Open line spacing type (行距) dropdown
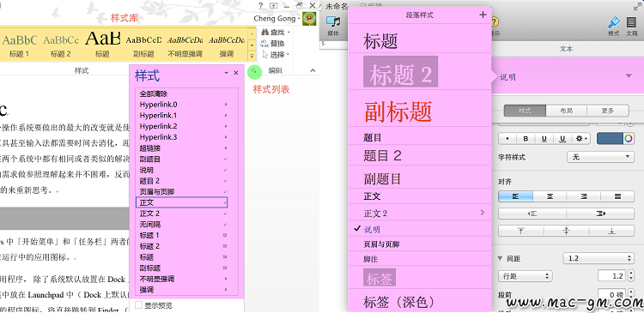This screenshot has height=313, width=644. tap(525, 276)
